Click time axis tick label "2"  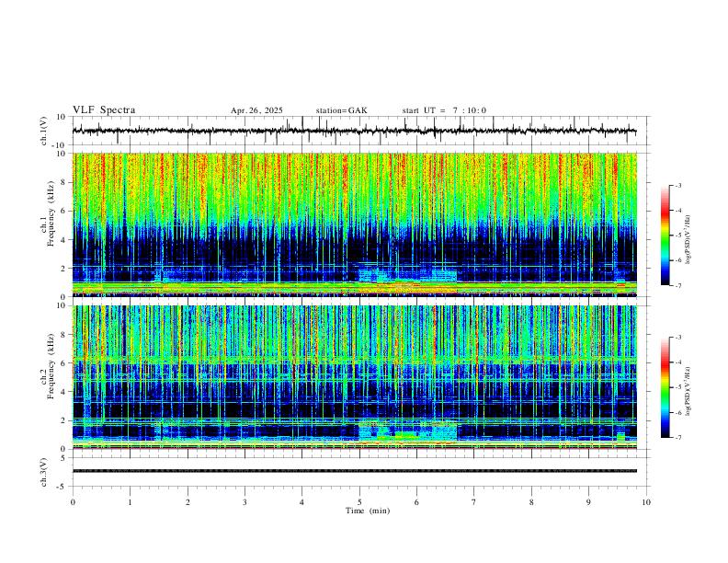point(188,502)
